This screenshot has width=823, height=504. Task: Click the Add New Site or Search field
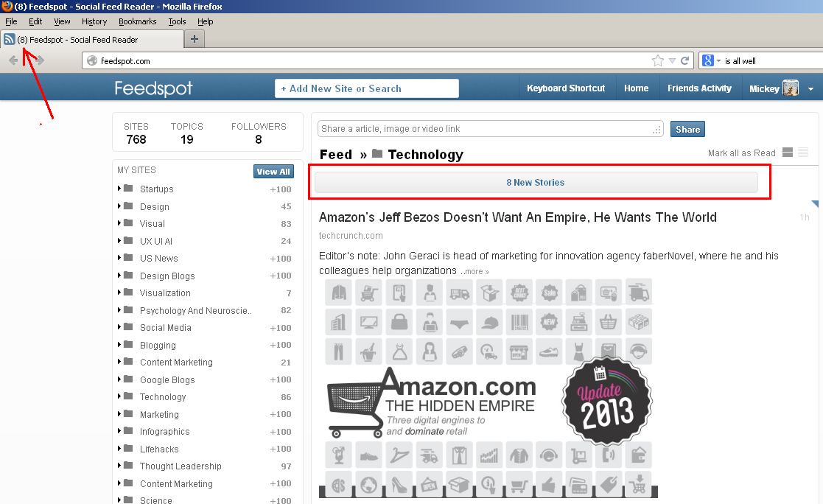367,88
